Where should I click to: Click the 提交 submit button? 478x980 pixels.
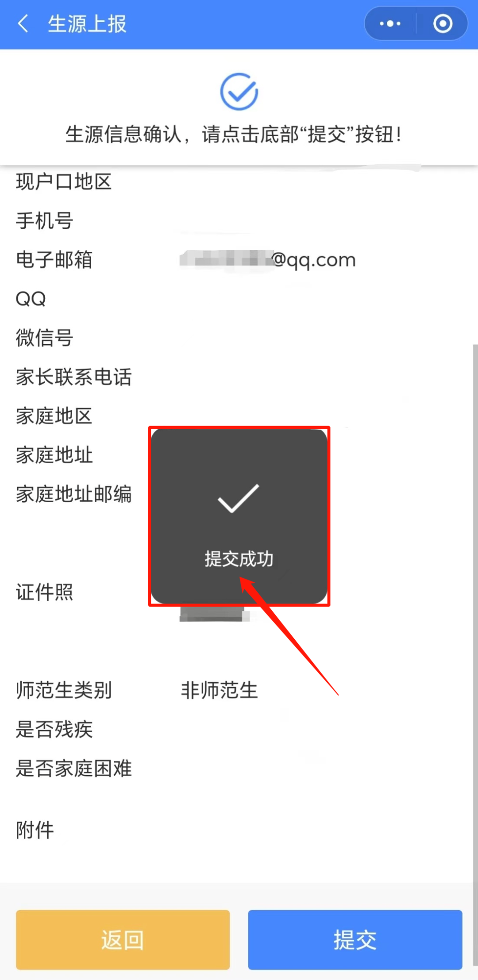point(355,940)
